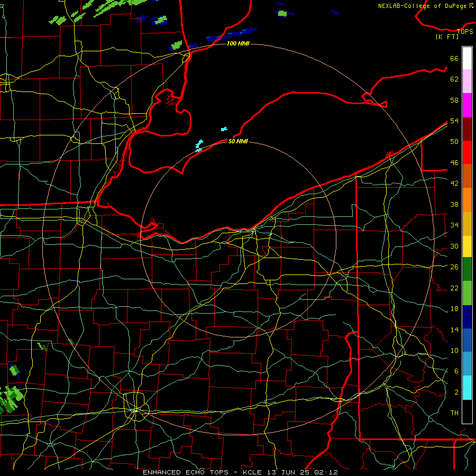Screen dimensions: 476x476
Task: Click the dark green 22-26 legend block
Action: tap(467, 269)
